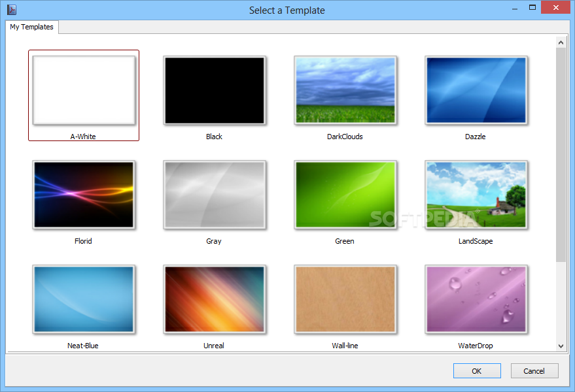
Task: Select the WaterDrop template thumbnail
Action: (476, 299)
